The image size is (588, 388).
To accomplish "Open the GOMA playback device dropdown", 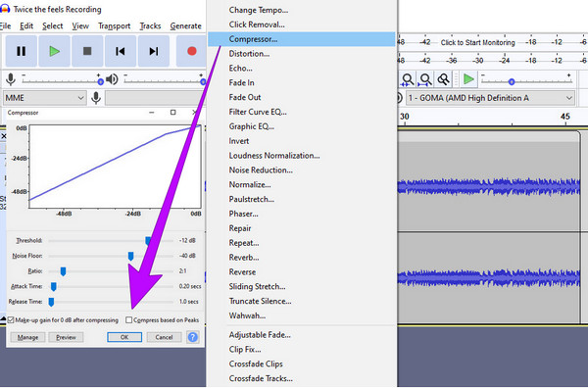I will (x=490, y=98).
